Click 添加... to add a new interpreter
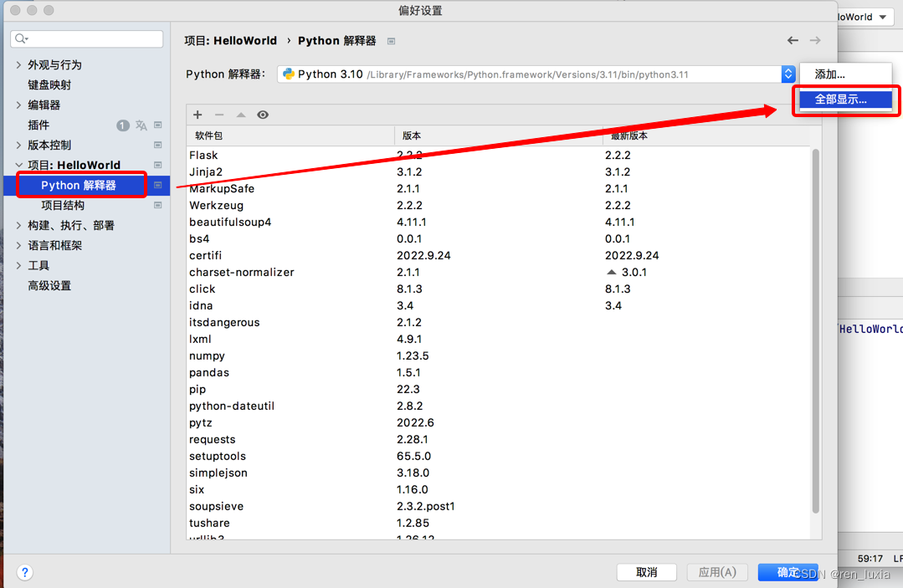Viewport: 903px width, 588px height. pyautogui.click(x=845, y=74)
